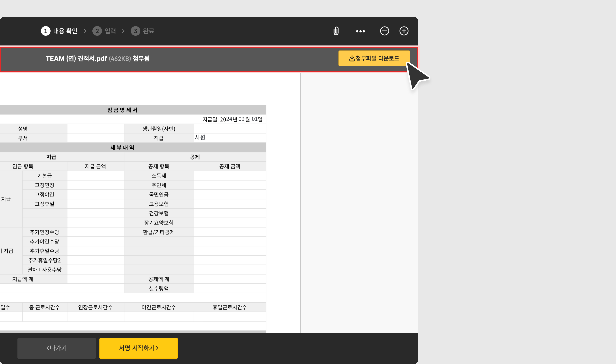This screenshot has height=364, width=616.
Task: Click the attached file name TEAM (연) 견적서.pdf
Action: [76, 59]
